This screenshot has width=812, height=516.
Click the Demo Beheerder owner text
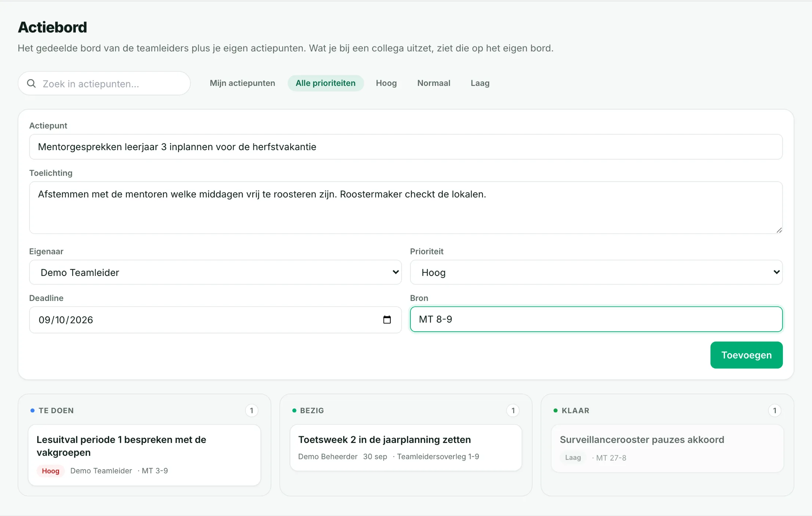tap(328, 457)
